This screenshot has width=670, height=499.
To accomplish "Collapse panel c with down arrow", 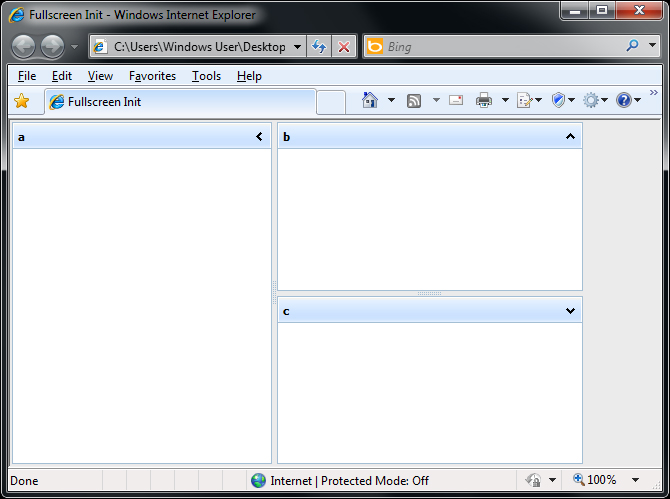I will click(x=570, y=311).
